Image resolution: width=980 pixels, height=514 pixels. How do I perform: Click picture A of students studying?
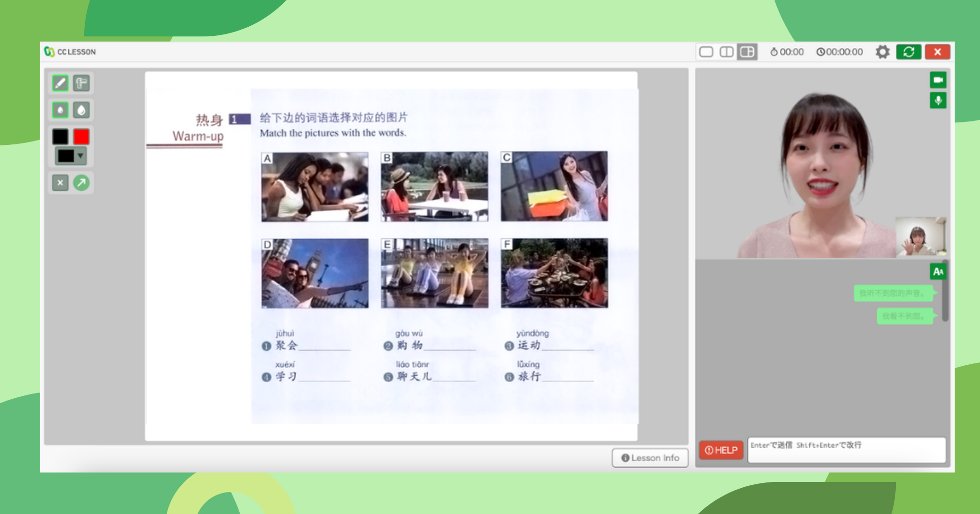coord(315,187)
